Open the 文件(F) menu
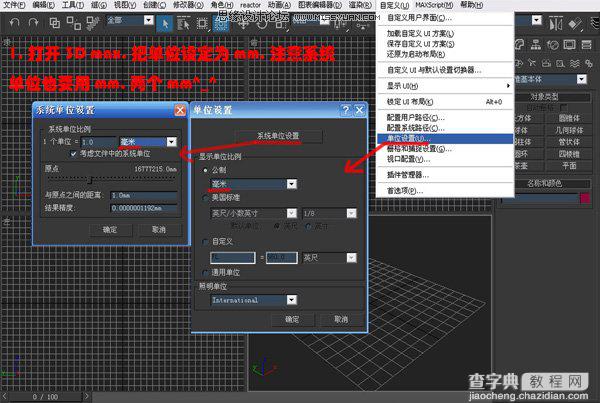 click(15, 5)
